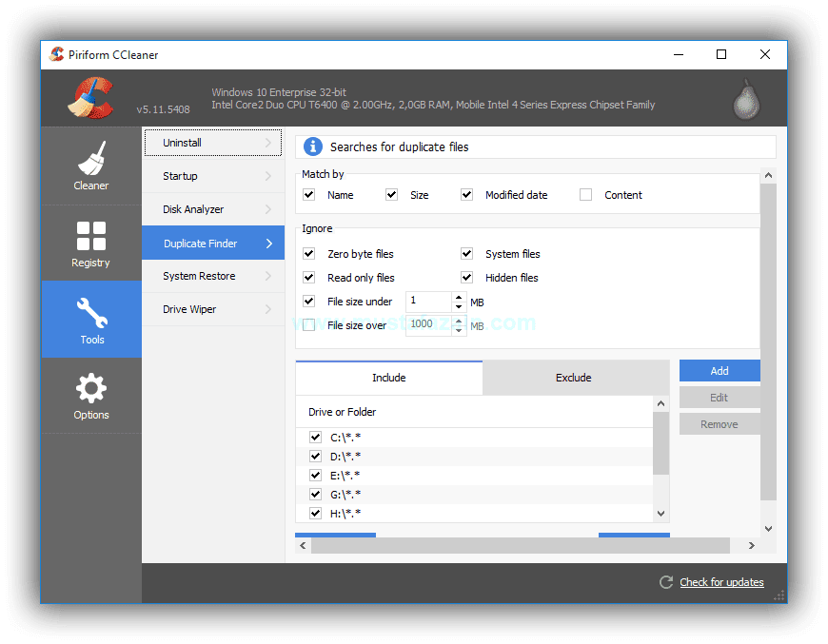Click the CCleaner title bar icon

pyautogui.click(x=56, y=54)
